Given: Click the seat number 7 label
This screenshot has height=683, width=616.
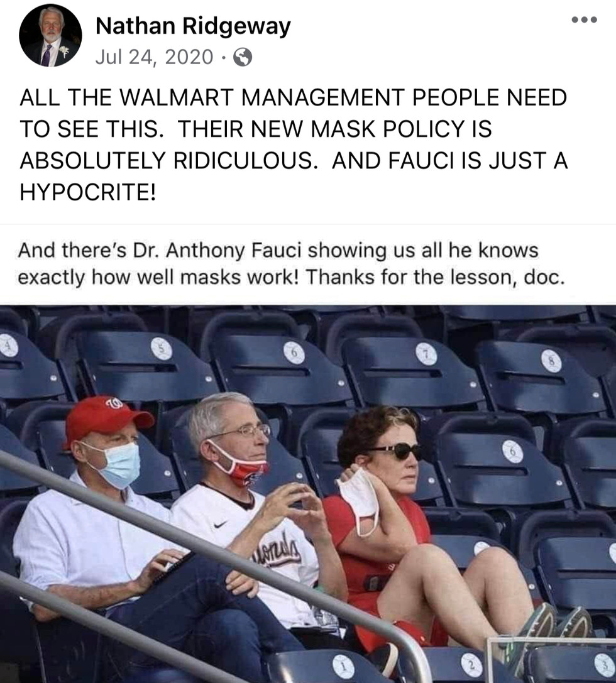Looking at the screenshot, I should pos(427,354).
